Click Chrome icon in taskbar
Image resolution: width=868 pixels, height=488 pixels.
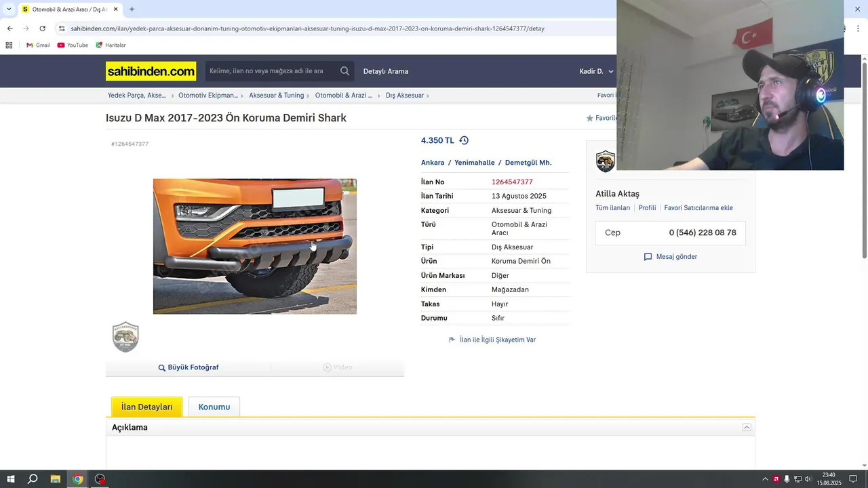tap(78, 479)
